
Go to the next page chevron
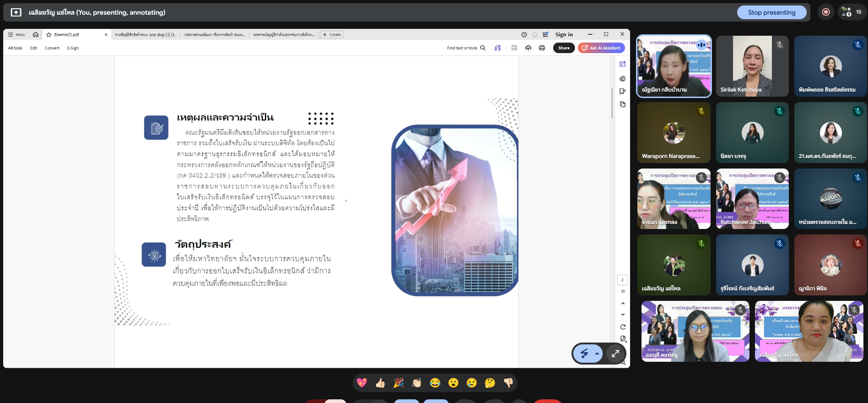623,315
